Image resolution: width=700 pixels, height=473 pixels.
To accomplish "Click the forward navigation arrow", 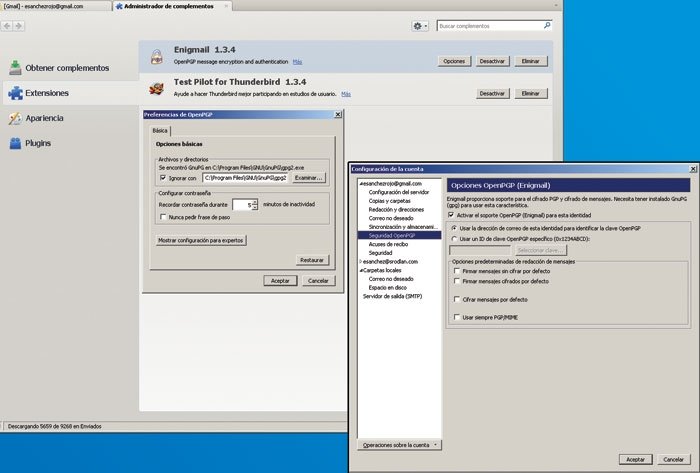I will pyautogui.click(x=18, y=26).
